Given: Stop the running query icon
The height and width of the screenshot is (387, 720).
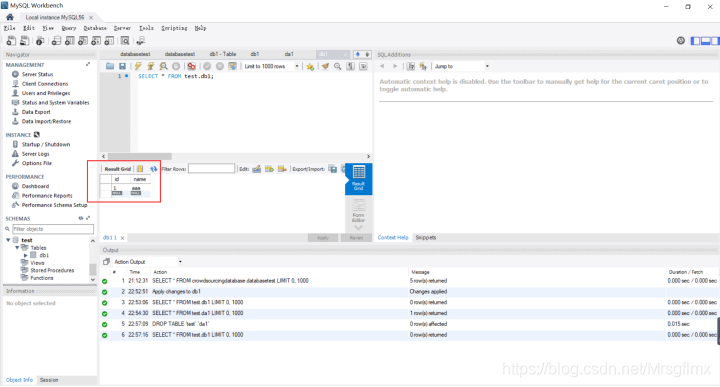Looking at the screenshot, I should point(176,66).
